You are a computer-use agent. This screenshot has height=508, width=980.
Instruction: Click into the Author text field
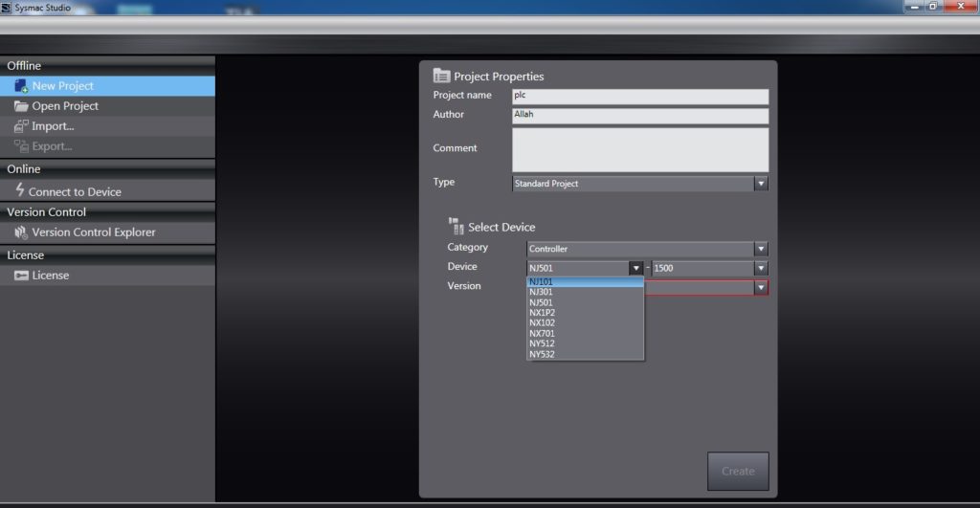tap(639, 116)
